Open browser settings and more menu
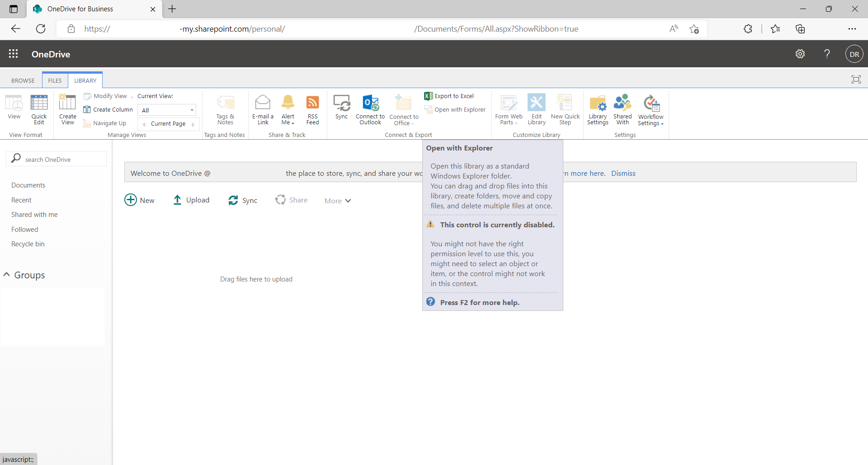 (x=852, y=29)
